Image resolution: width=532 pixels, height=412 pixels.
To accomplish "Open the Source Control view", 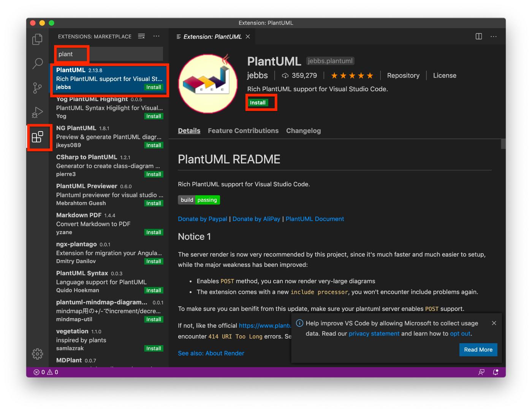I will tap(37, 88).
